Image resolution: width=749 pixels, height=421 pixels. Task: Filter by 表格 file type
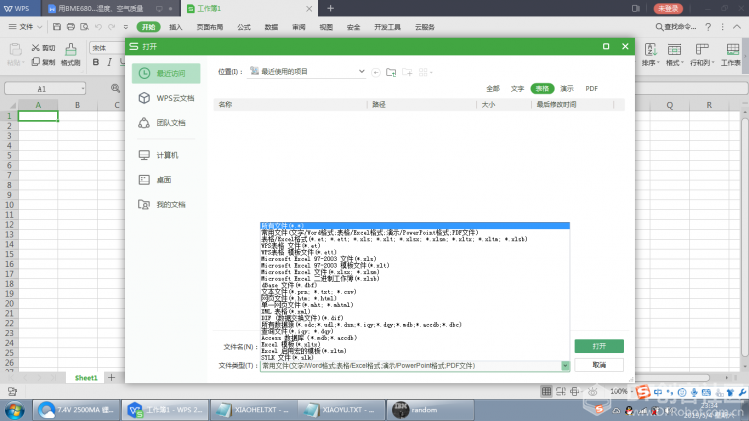pos(542,88)
